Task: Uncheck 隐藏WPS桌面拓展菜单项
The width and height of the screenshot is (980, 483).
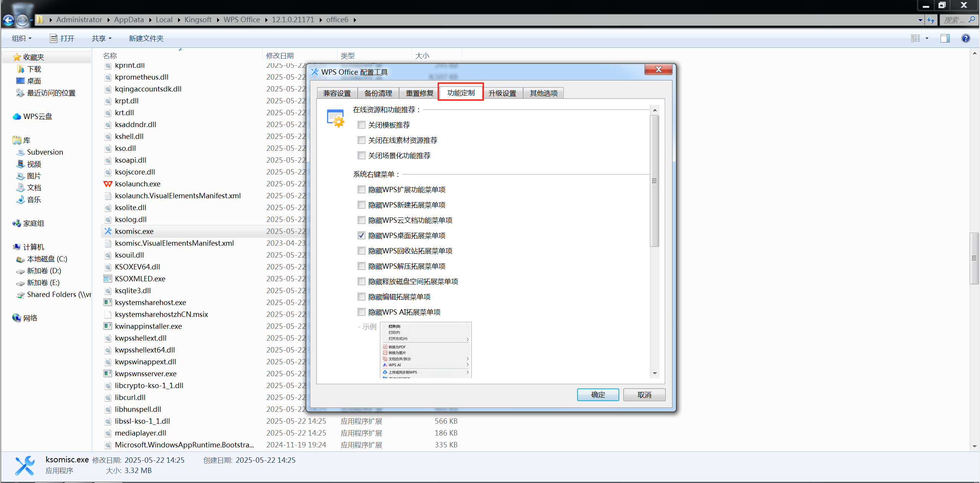Action: [362, 235]
